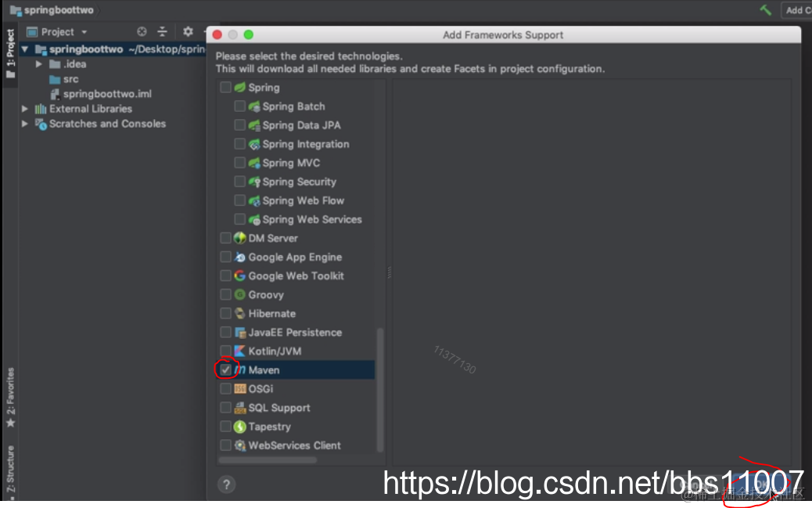Click the Spring Web Flow icon
This screenshot has height=508, width=812.
(x=253, y=200)
